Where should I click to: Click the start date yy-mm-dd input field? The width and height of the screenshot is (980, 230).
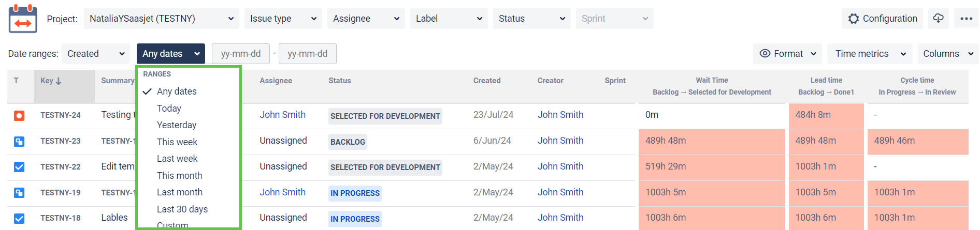pyautogui.click(x=240, y=54)
